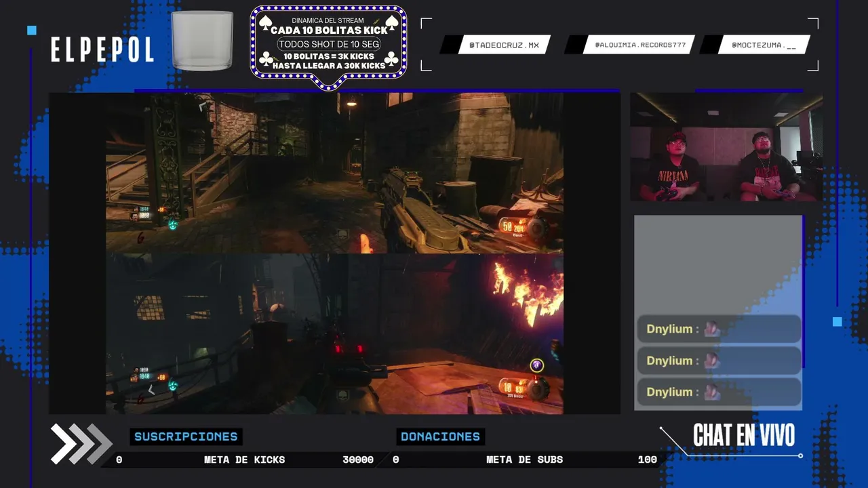This screenshot has height=488, width=868.
Task: Click the purple circular perk icon
Action: (537, 365)
